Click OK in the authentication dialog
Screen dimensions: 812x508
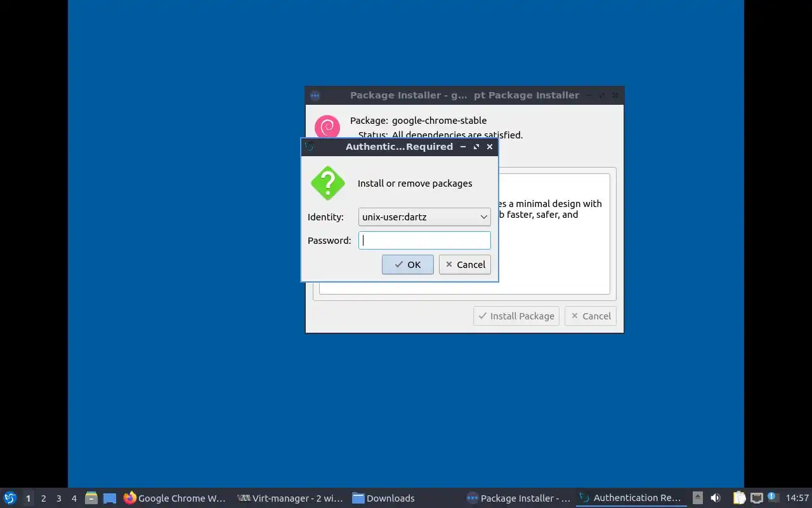click(408, 265)
